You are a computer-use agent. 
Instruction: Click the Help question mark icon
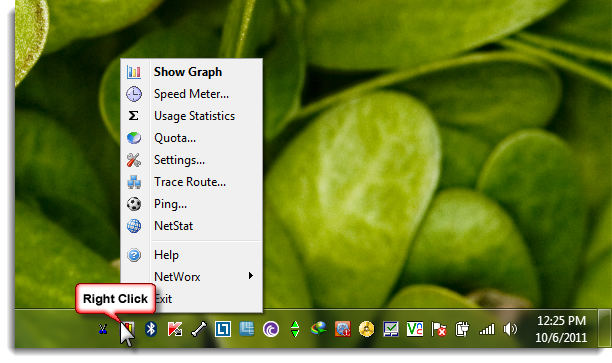coord(133,255)
